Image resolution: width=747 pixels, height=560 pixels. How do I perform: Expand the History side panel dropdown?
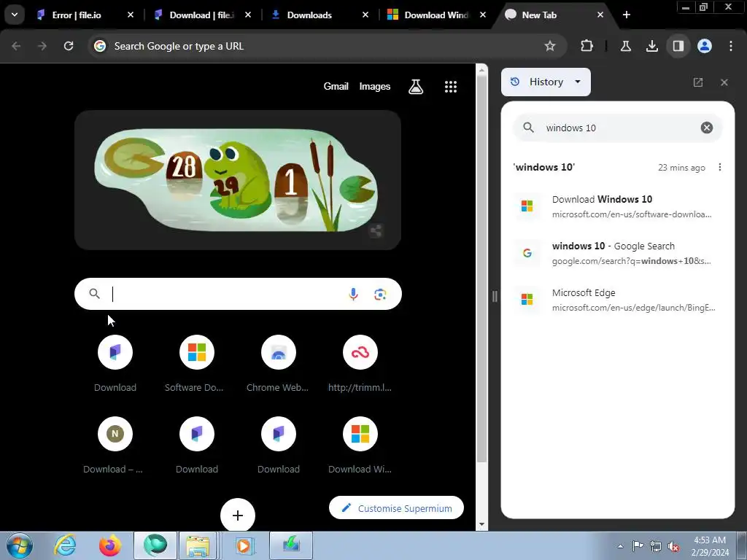[x=546, y=82]
